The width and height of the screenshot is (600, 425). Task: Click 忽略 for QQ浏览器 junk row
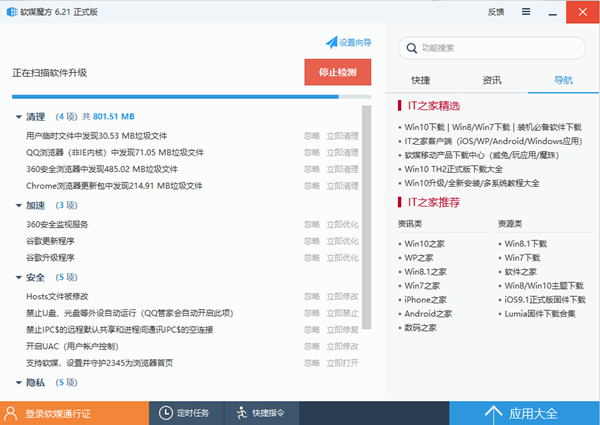tap(312, 153)
